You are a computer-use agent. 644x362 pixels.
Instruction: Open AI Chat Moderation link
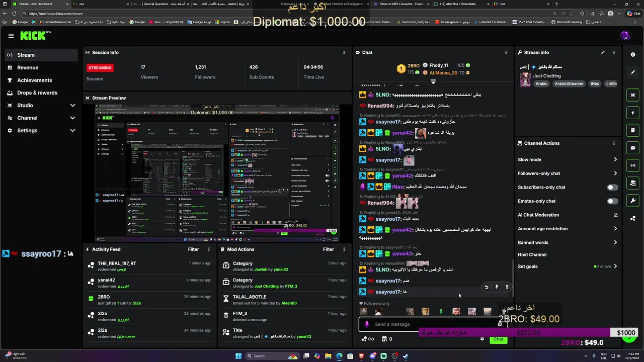tap(568, 215)
